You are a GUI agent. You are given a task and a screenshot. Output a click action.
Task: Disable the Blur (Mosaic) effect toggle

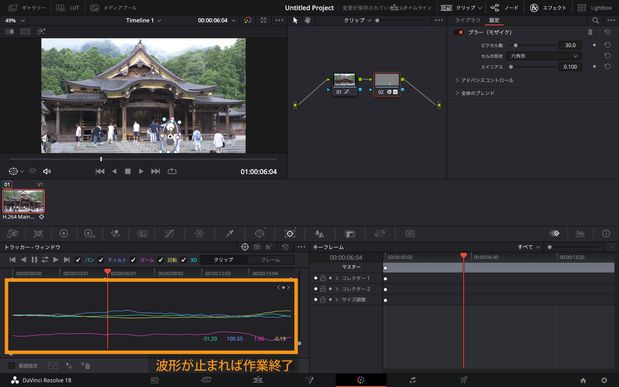[459, 32]
